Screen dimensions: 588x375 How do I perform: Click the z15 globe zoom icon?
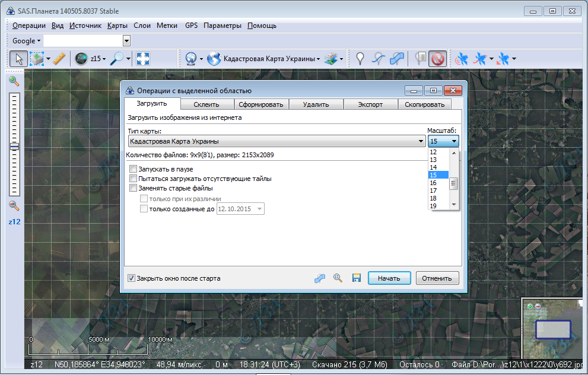[81, 59]
